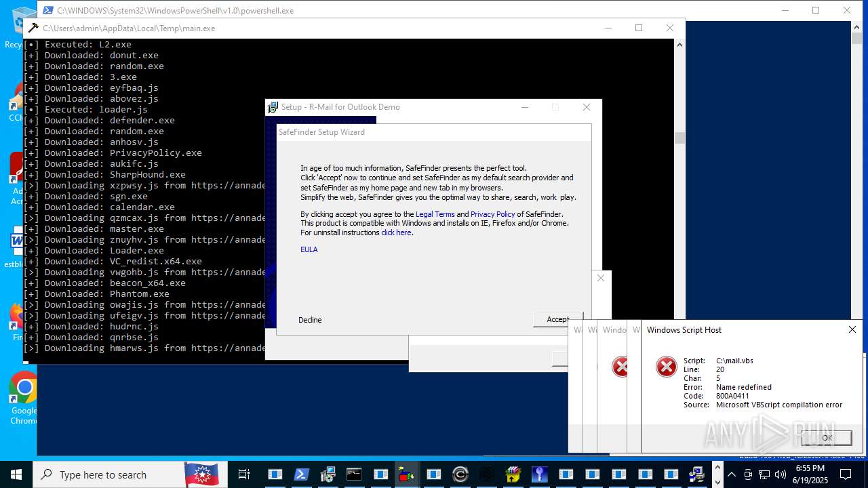Viewport: 868px width, 488px height.
Task: Click the 'Downloaded: PrivacyPolicy.exe' line
Action: click(x=113, y=153)
